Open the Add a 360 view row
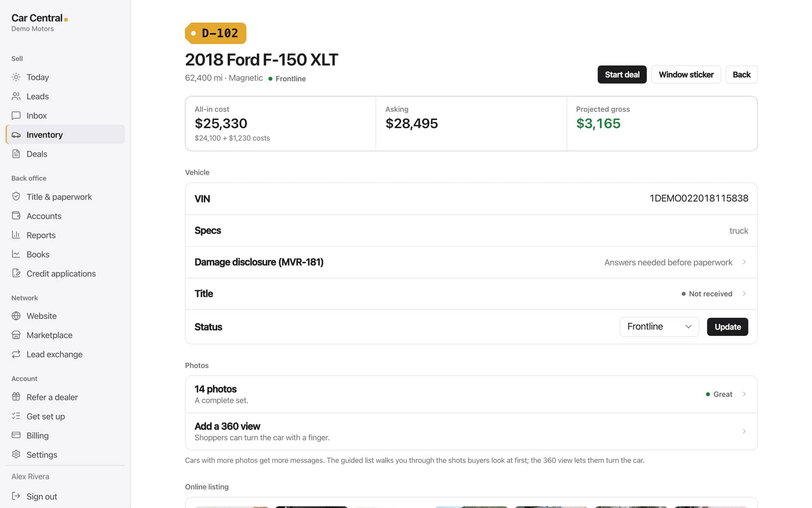Image resolution: width=812 pixels, height=508 pixels. click(471, 432)
